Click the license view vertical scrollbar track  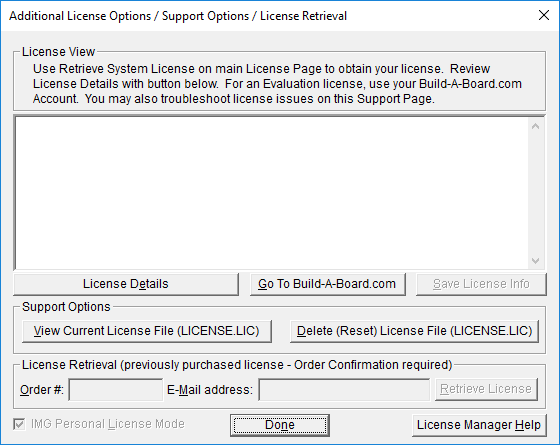(x=535, y=193)
